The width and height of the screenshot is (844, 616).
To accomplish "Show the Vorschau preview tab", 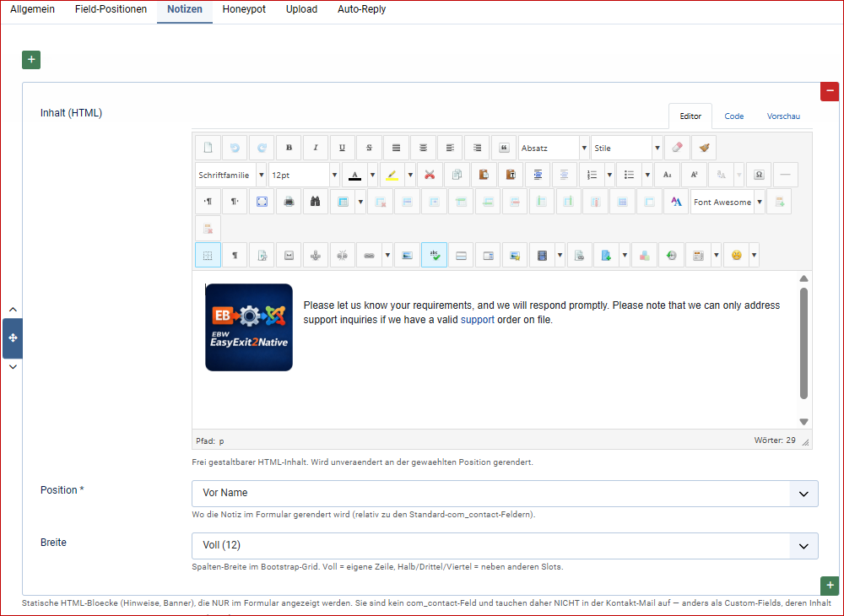I will point(783,116).
